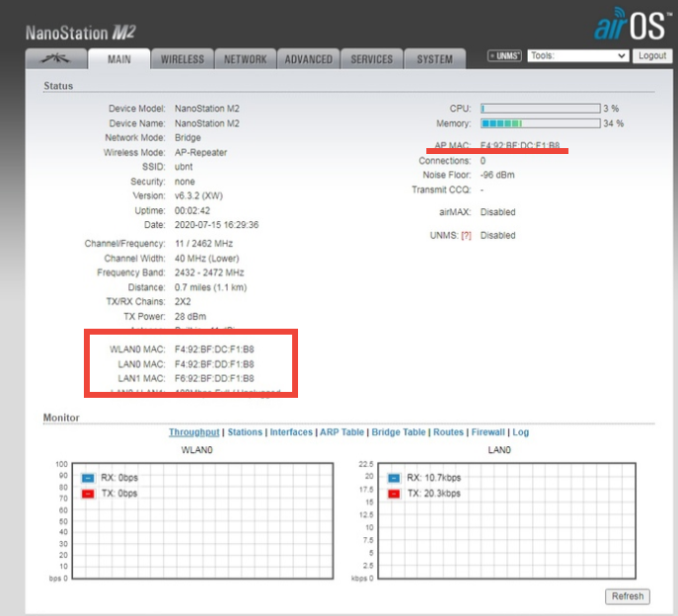Select LAN1 MAC value F6:92:BF:DD:F1:B8
This screenshot has height=616, width=678.
pos(214,378)
